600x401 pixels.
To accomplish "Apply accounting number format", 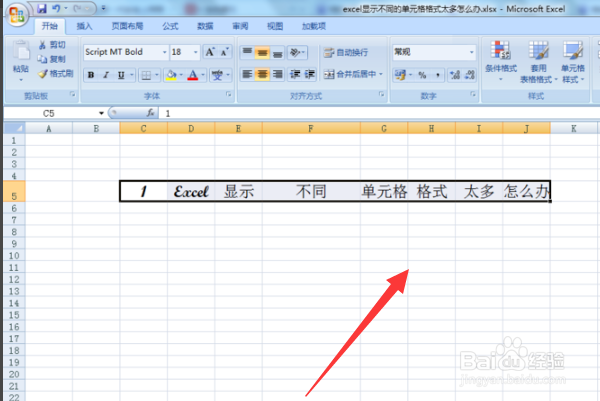I will [x=400, y=75].
